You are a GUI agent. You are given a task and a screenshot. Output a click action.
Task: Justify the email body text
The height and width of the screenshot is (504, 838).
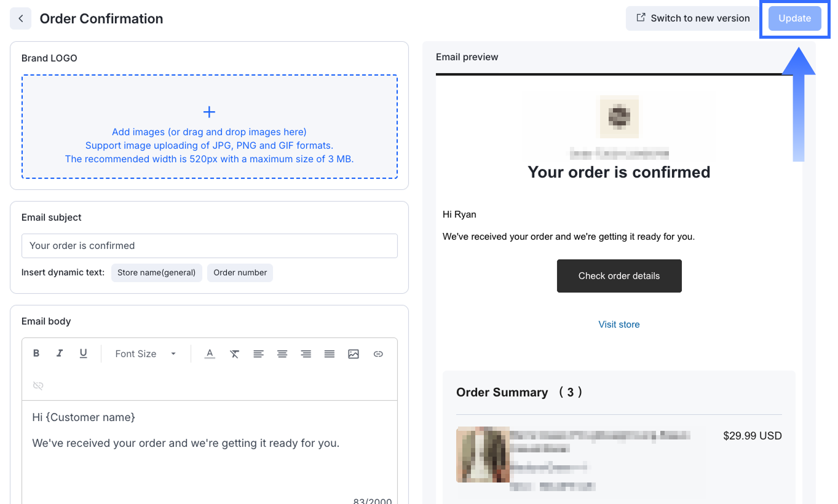click(330, 354)
